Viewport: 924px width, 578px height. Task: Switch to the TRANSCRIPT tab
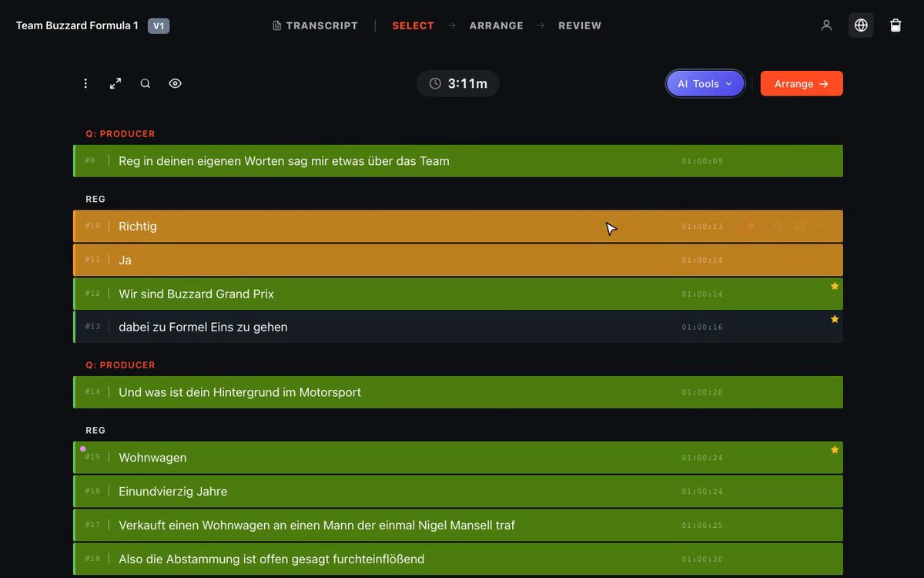[315, 25]
